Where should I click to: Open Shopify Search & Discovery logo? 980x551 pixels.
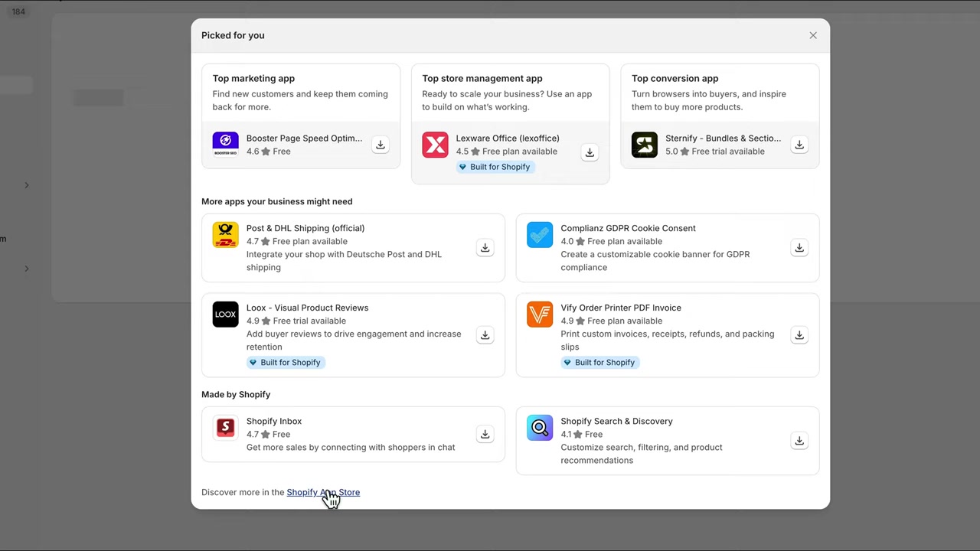pos(540,428)
